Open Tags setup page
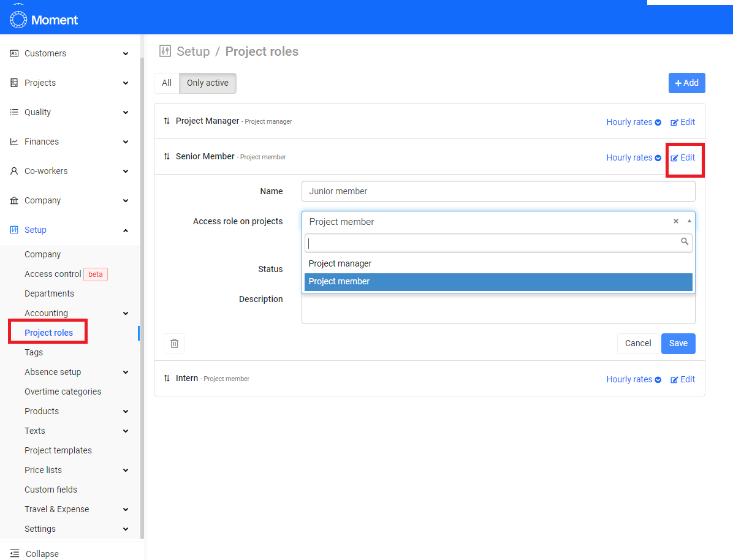Screen dimensions: 733x560 click(x=34, y=352)
